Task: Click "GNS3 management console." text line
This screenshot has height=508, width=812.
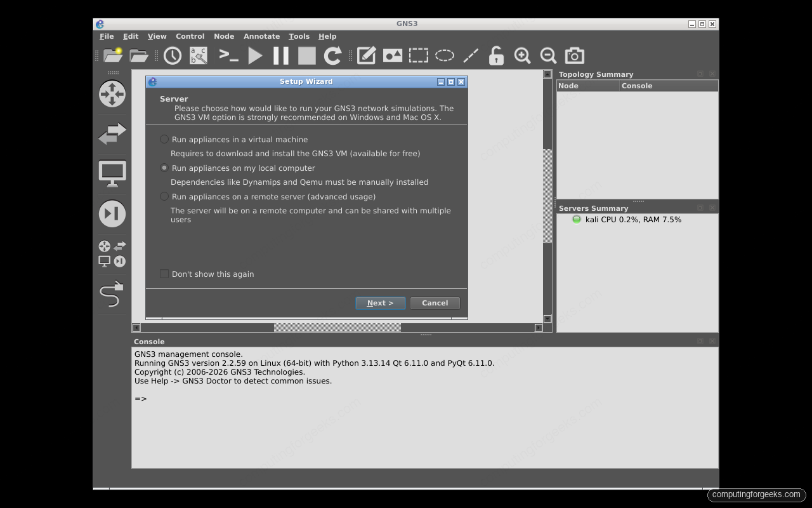Action: tap(188, 354)
